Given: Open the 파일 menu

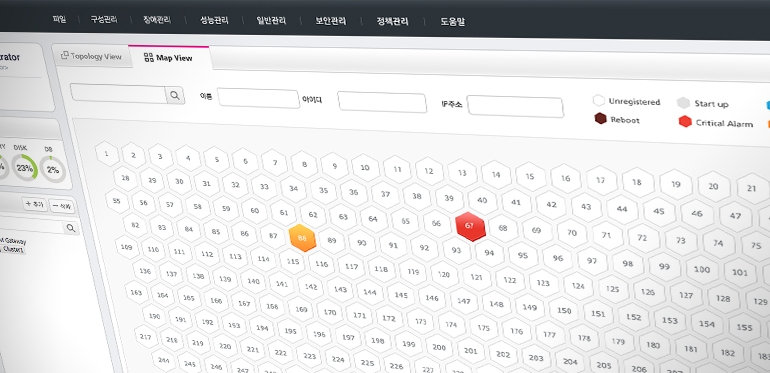Looking at the screenshot, I should pyautogui.click(x=59, y=20).
